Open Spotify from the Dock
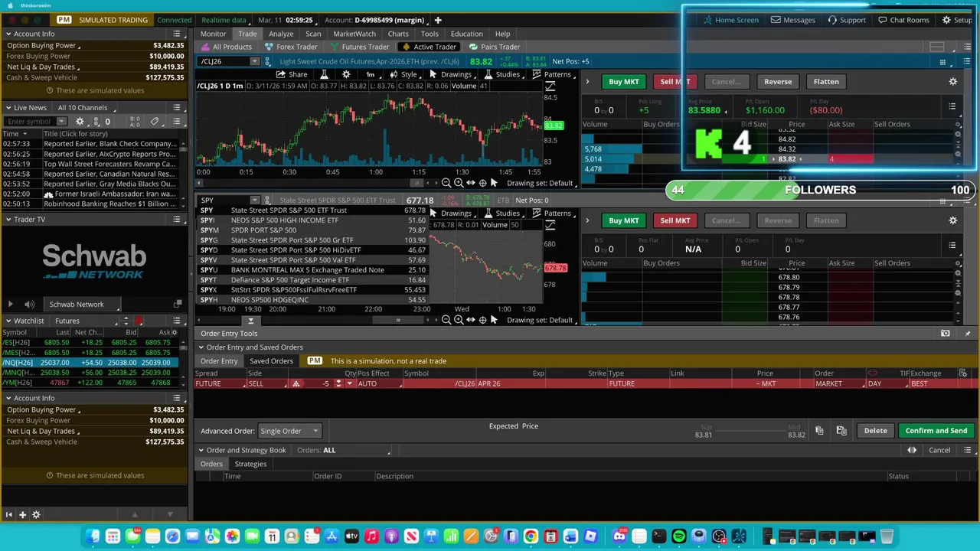980x551 pixels. pos(679,536)
